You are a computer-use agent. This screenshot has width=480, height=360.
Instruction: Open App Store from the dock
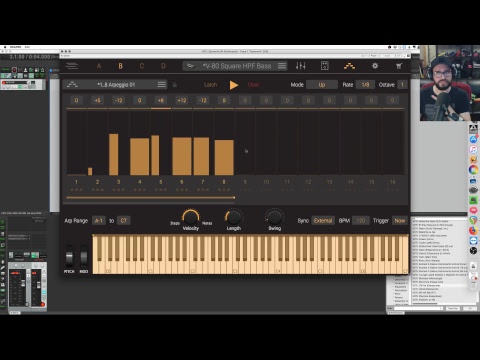click(473, 139)
